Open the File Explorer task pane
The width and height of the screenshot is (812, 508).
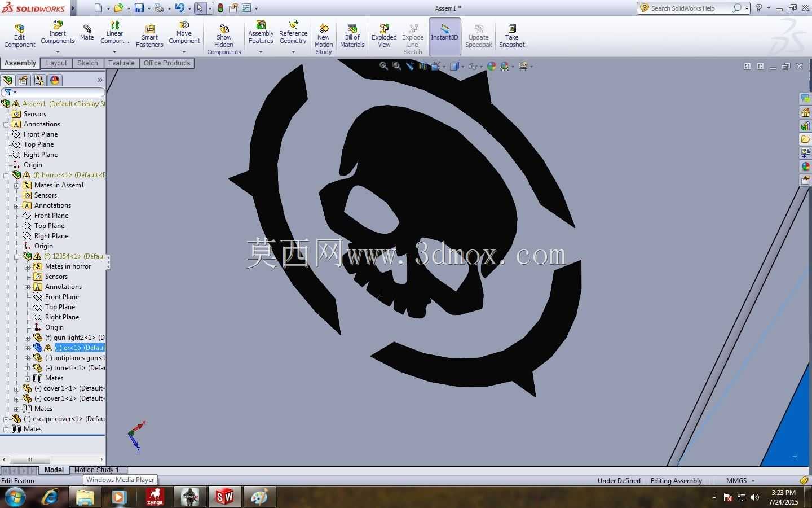[806, 139]
